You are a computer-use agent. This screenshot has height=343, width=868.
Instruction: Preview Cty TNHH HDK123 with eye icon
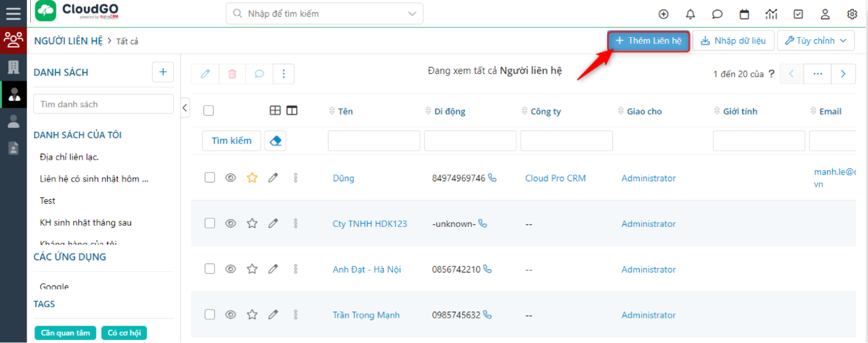pos(231,224)
